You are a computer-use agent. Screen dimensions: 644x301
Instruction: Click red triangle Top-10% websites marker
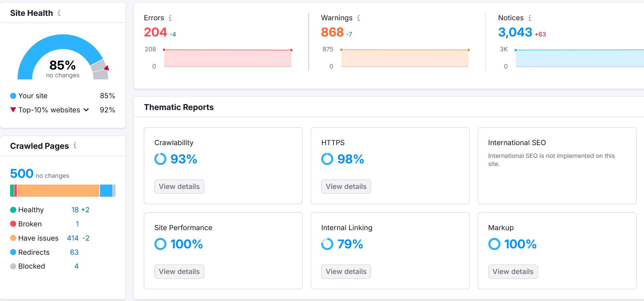click(x=13, y=110)
